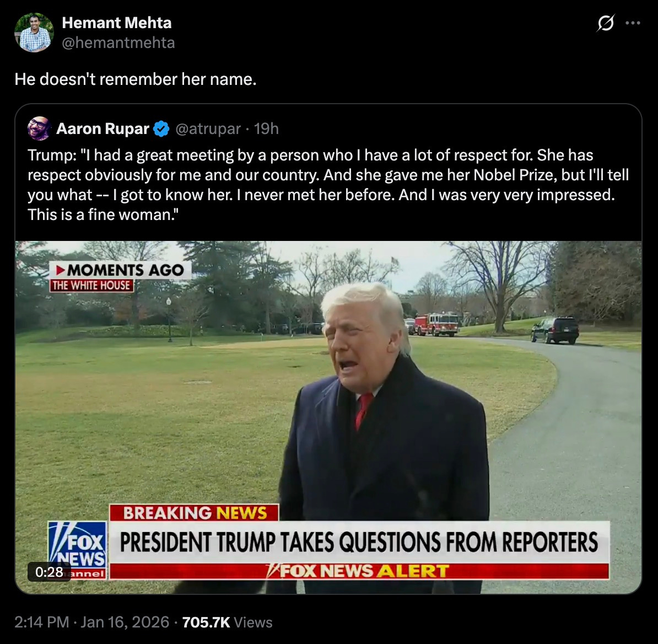This screenshot has height=644, width=658.
Task: Open the @atrupar handle link
Action: click(208, 129)
